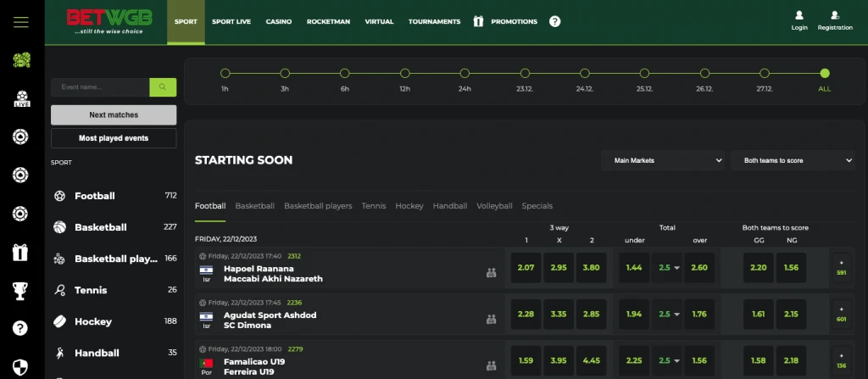Open the 2.5 total line dropdown for Agudat Sport Ashdod
The image size is (868, 379).
[x=669, y=315]
